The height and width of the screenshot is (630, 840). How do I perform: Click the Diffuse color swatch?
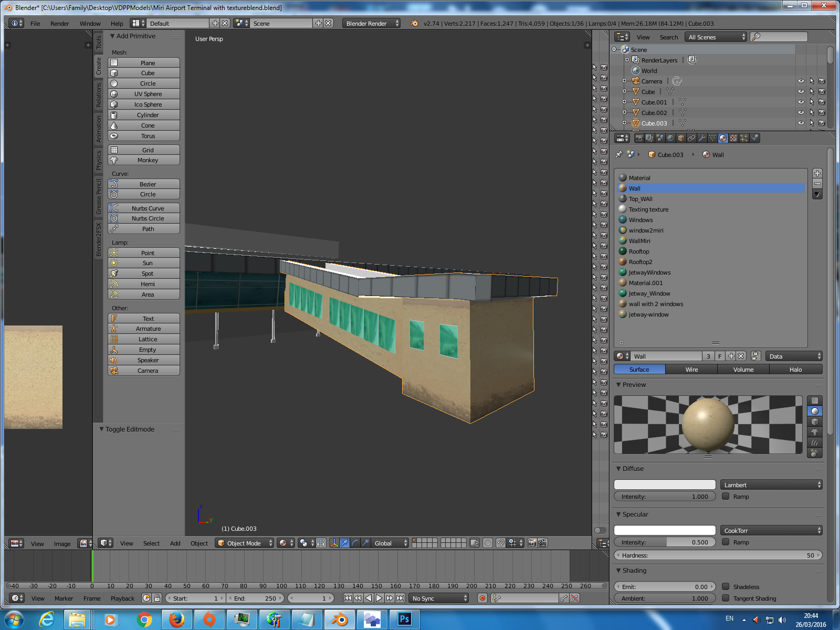tap(664, 484)
